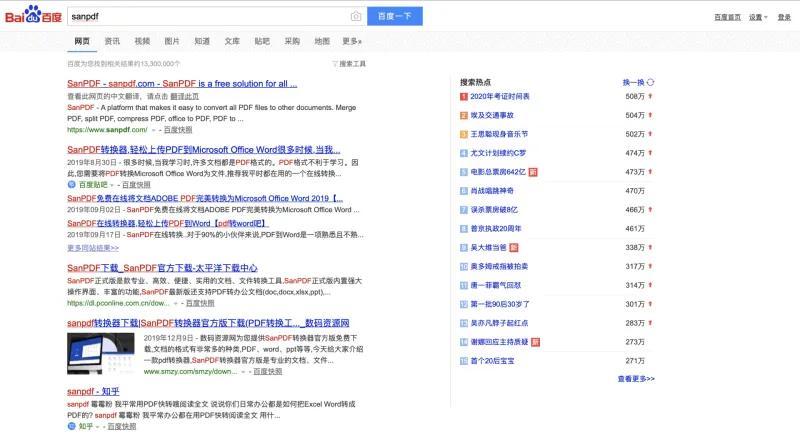The height and width of the screenshot is (435, 800).
Task: Open hot topic 吴大维当爸
Action: (x=488, y=247)
